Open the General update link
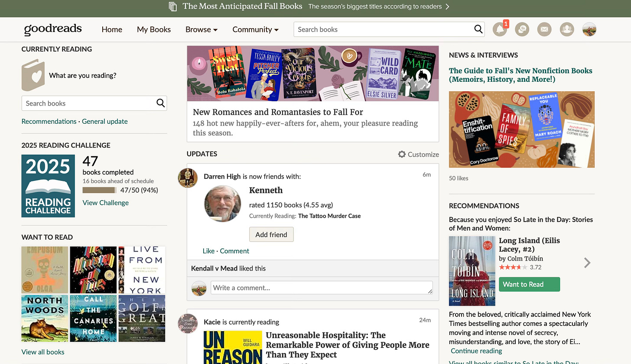 [105, 121]
